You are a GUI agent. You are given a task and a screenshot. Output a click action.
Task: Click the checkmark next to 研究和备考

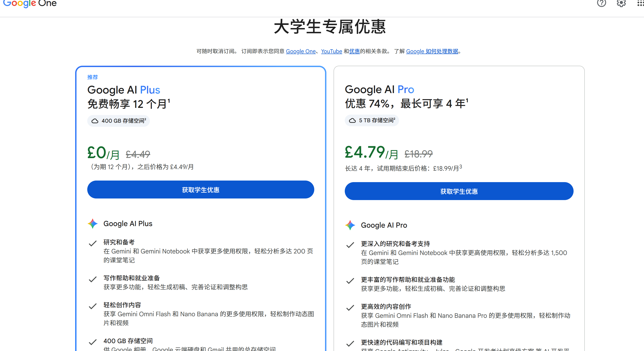click(x=93, y=244)
